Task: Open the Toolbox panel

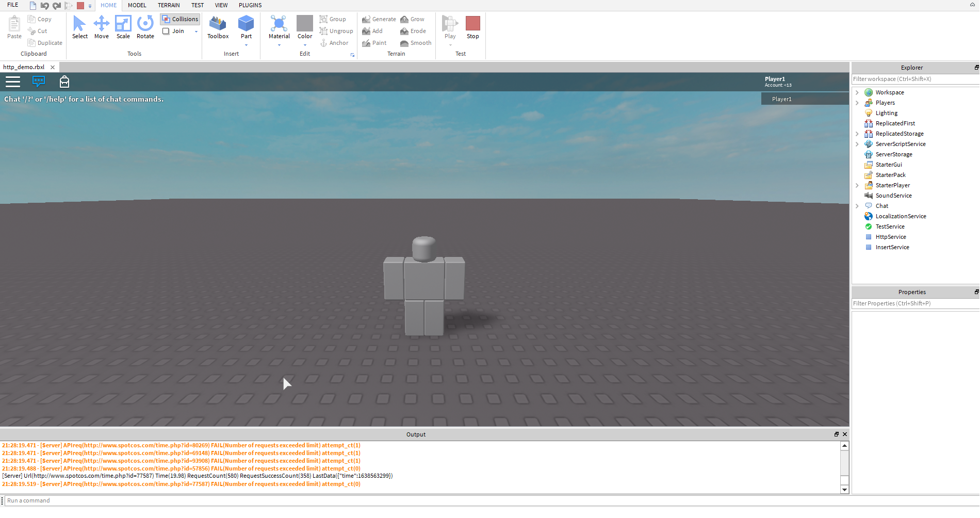Action: pyautogui.click(x=218, y=27)
